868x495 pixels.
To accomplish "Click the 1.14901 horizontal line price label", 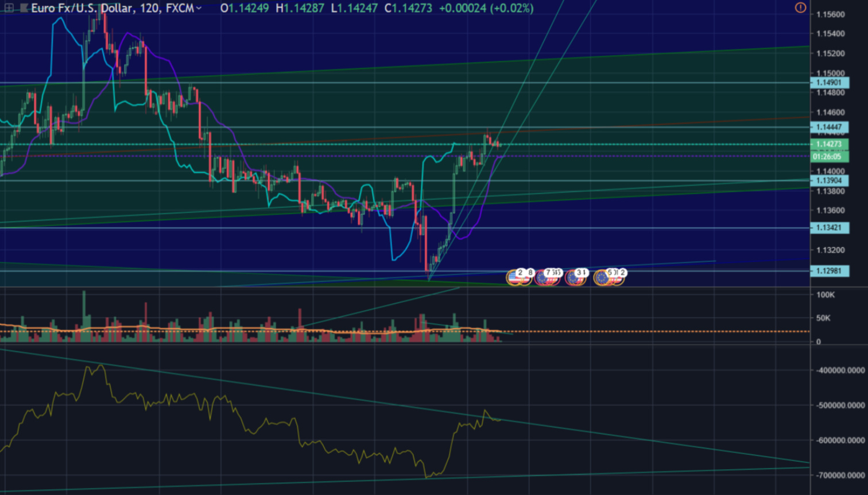I will coord(829,83).
